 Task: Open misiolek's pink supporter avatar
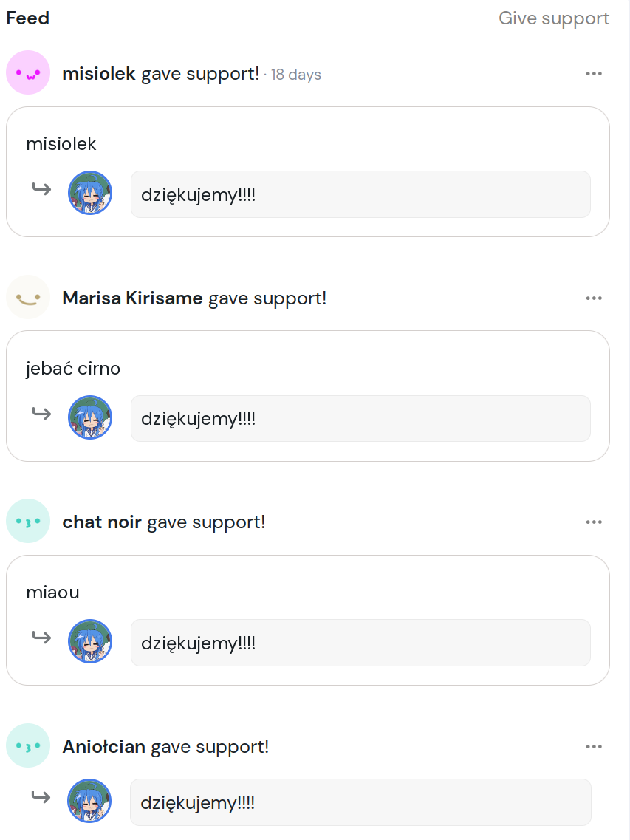28,73
